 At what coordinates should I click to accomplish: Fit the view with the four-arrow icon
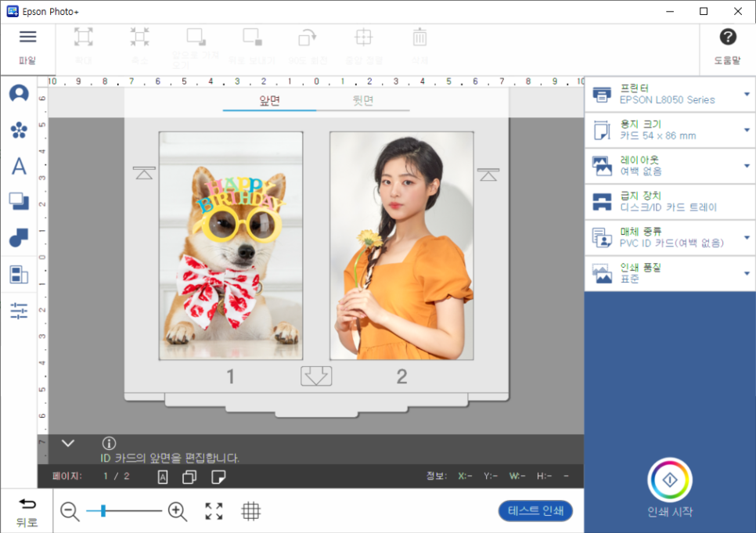[214, 511]
